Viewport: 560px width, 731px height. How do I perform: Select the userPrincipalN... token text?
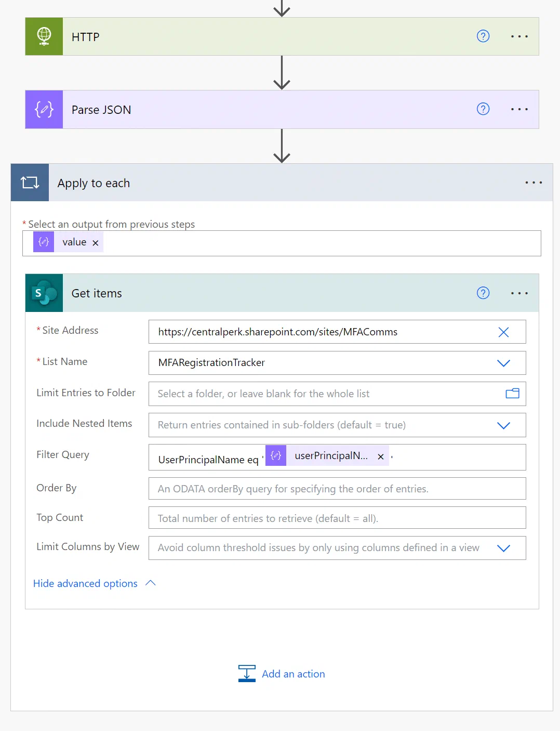click(331, 455)
